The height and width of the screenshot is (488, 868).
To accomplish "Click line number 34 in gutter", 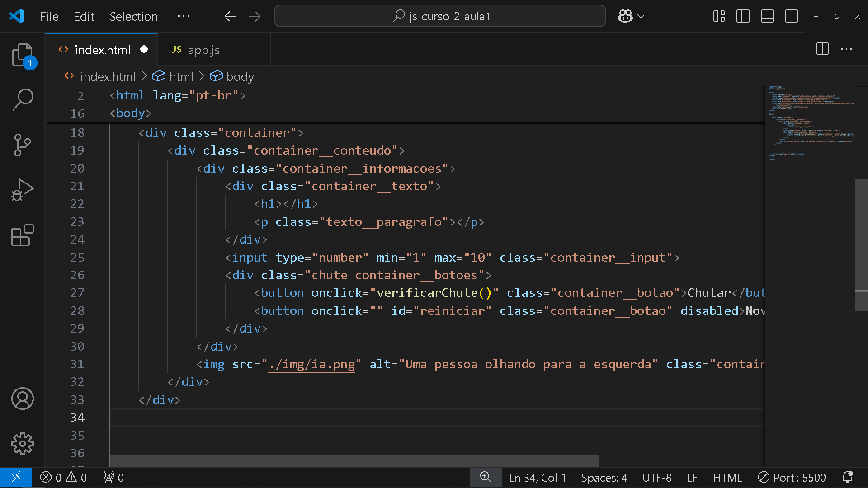I will (77, 418).
